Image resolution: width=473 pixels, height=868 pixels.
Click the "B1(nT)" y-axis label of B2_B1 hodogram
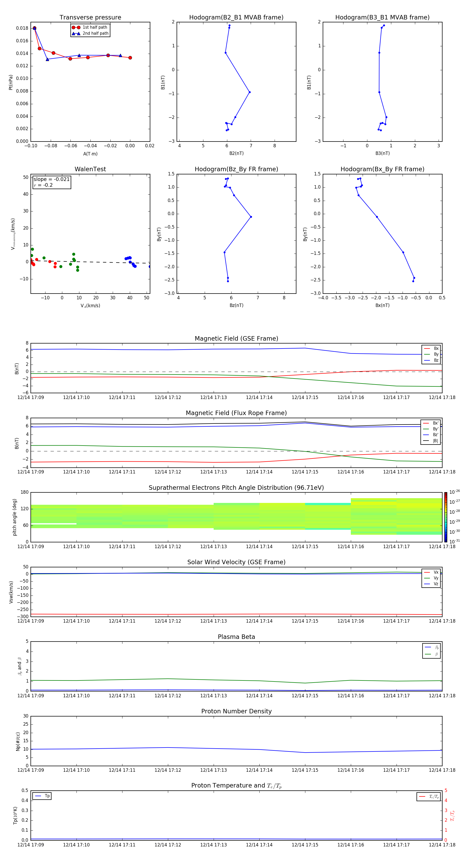click(x=163, y=82)
